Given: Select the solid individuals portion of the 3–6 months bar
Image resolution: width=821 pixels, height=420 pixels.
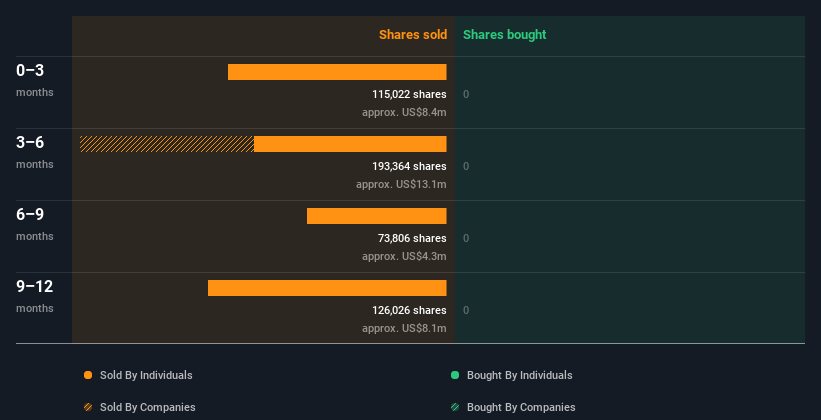Looking at the screenshot, I should point(350,144).
